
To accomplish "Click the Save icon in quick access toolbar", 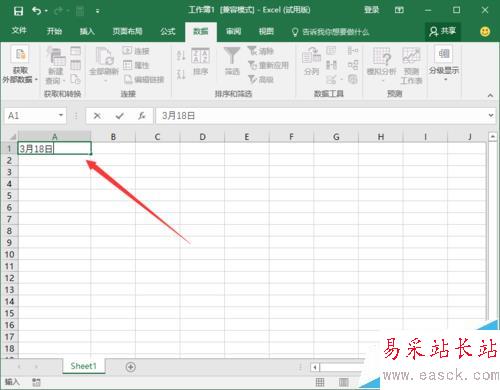I will 18,11.
